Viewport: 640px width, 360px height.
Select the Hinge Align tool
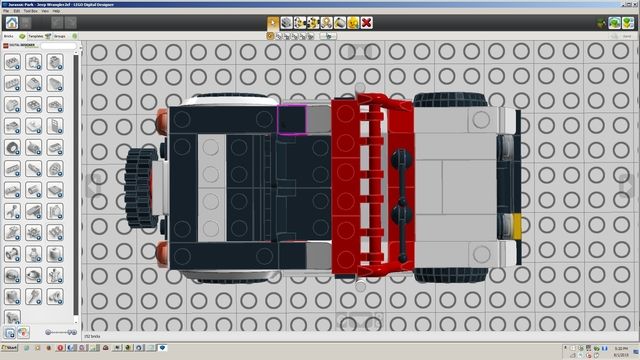(313, 23)
